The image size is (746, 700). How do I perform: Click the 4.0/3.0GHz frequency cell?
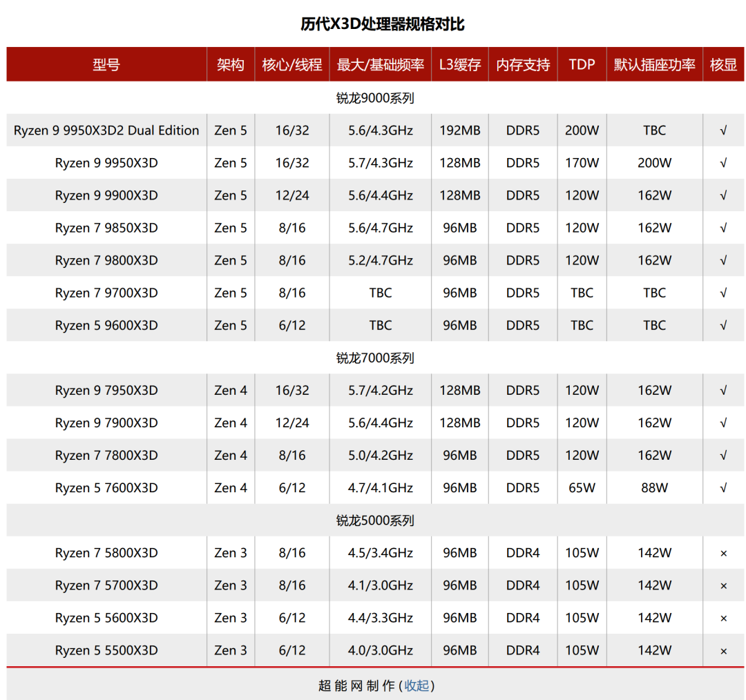pos(381,650)
